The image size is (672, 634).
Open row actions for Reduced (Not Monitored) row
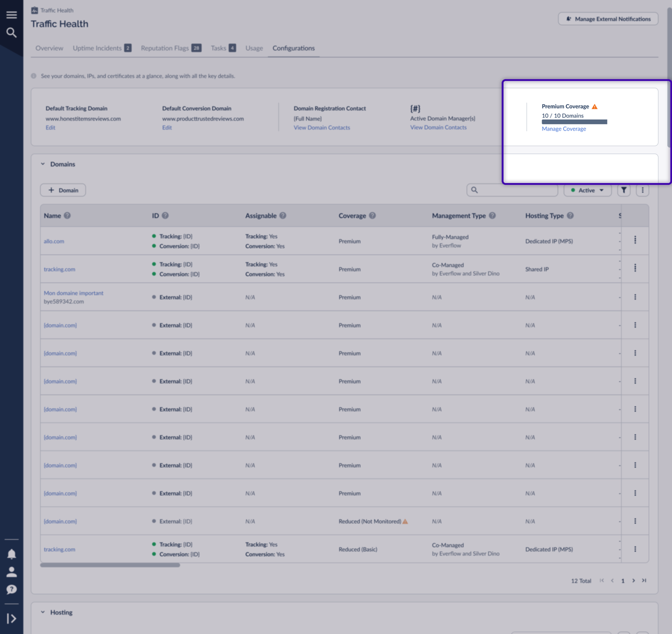tap(635, 521)
